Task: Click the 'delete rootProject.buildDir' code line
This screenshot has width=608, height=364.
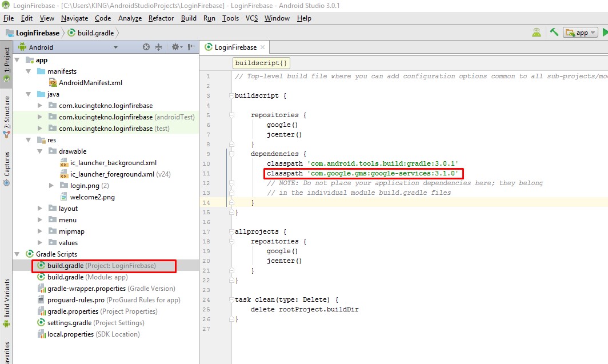Action: click(x=305, y=309)
